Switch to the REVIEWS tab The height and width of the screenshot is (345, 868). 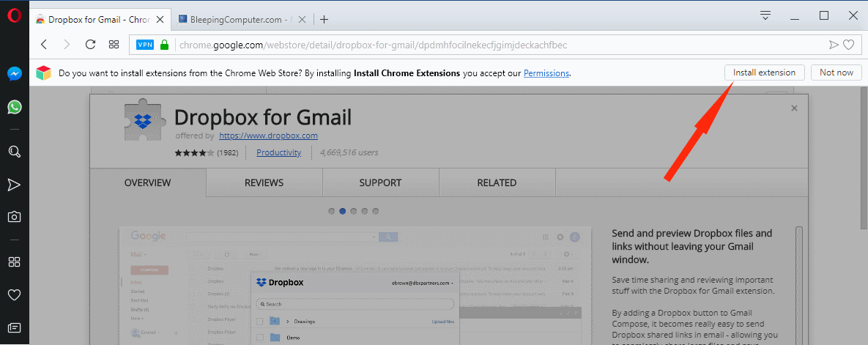tap(264, 182)
